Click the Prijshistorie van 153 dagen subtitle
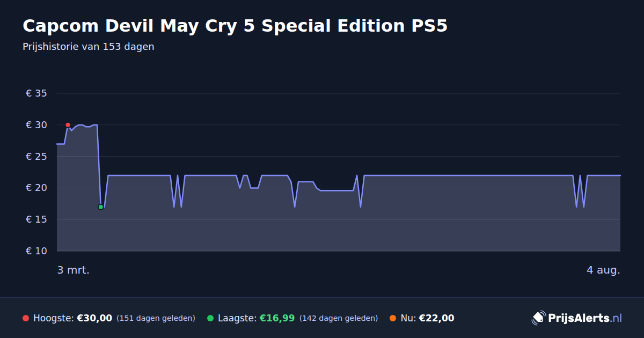 pyautogui.click(x=89, y=47)
